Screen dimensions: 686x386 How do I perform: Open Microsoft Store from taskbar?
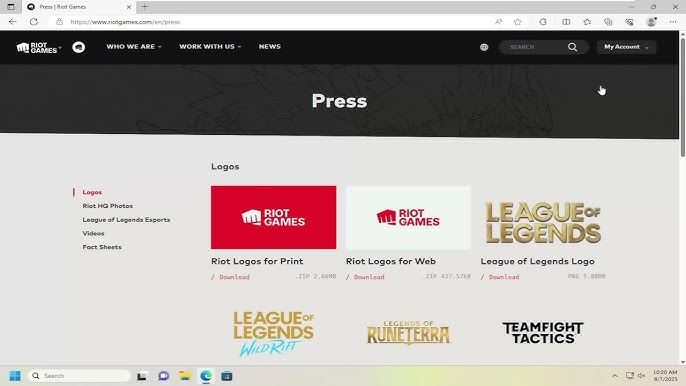(227, 376)
